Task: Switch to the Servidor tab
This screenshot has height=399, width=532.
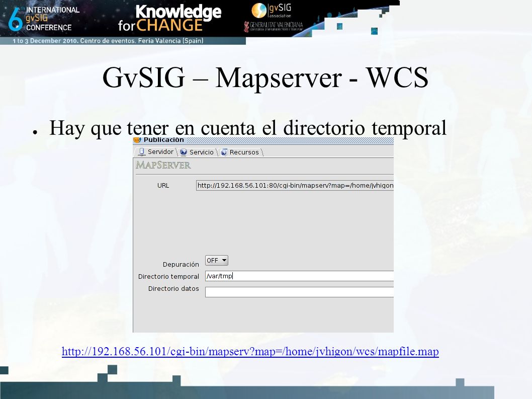Action: [156, 152]
